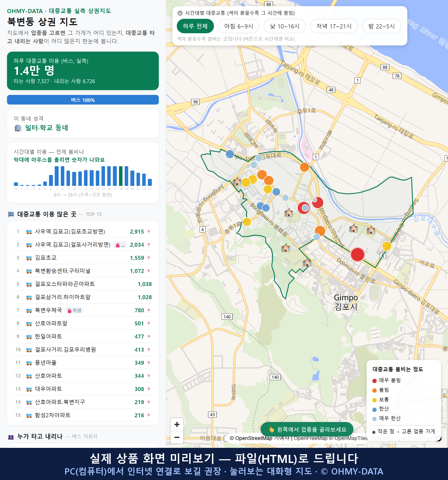This screenshot has height=480, width=448.
Task: Click the 학생 tag on 북변우체국 row
Action: (x=74, y=310)
